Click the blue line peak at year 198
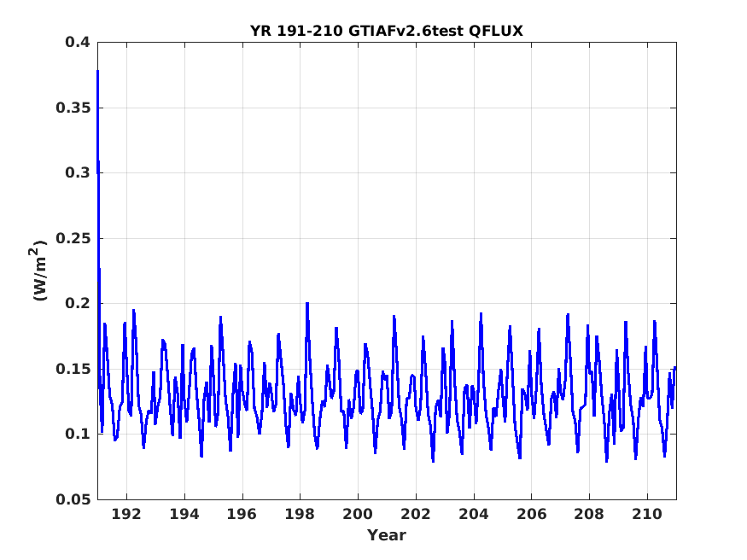 point(307,303)
